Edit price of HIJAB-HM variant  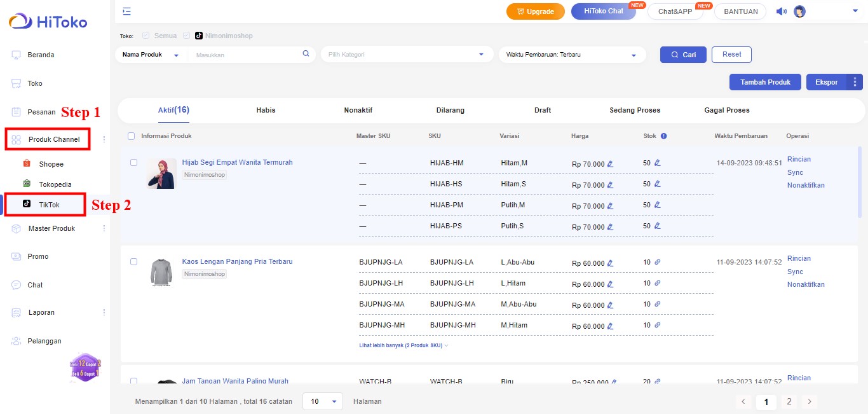click(611, 164)
